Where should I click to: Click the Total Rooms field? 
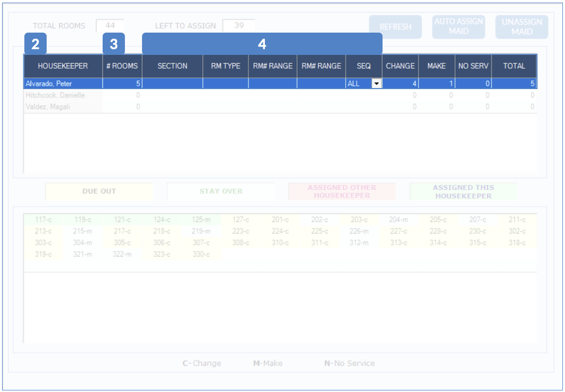point(110,25)
